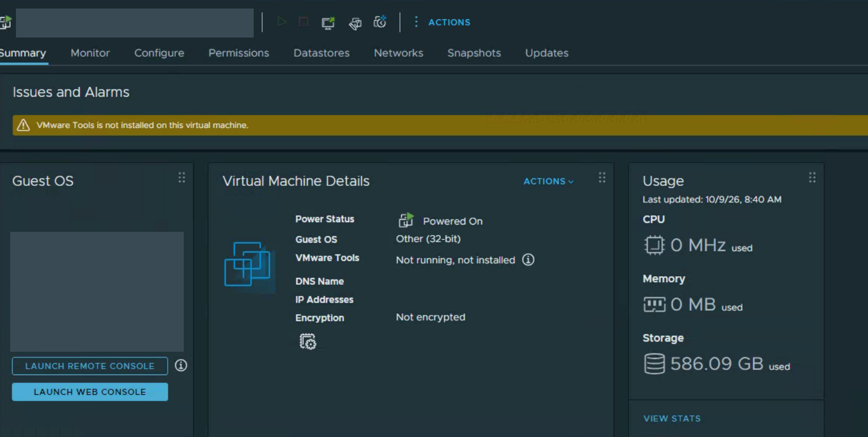Screen dimensions: 868x437
Task: Click the "Other (32-bit)" Guest OS value
Action: click(x=428, y=239)
